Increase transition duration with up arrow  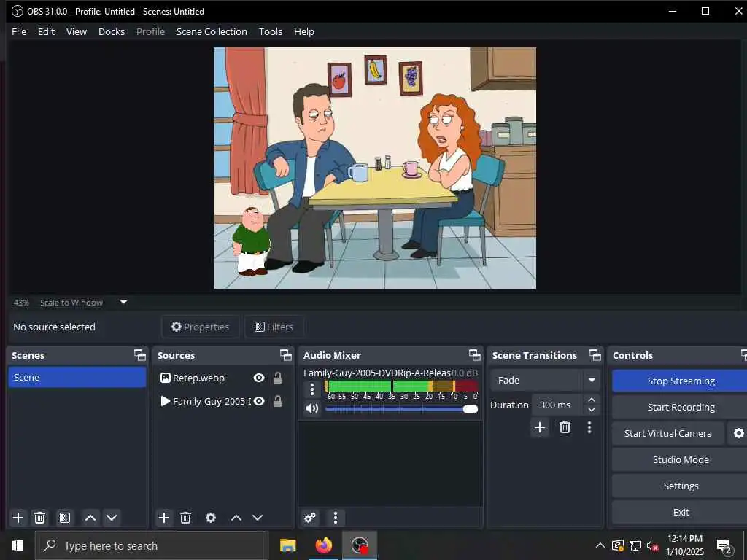tap(592, 400)
